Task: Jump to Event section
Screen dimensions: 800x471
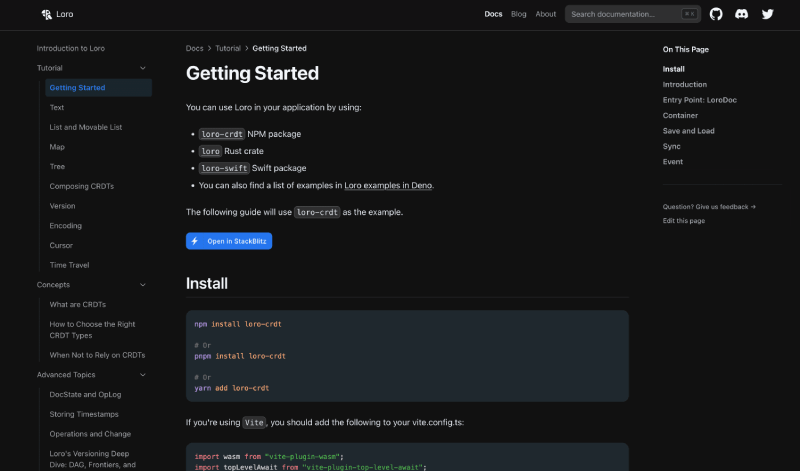Action: (x=672, y=162)
